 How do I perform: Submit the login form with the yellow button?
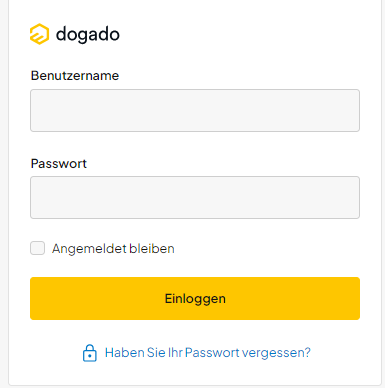[195, 298]
